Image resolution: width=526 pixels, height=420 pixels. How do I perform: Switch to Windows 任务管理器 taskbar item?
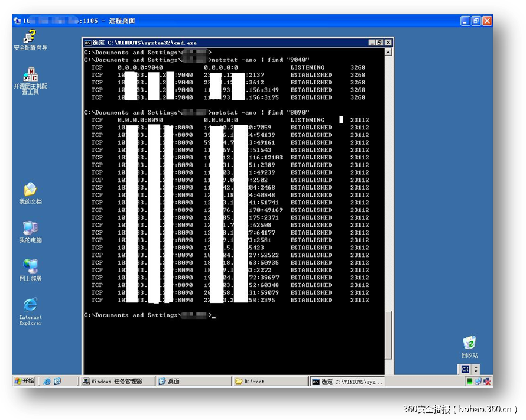tap(117, 382)
